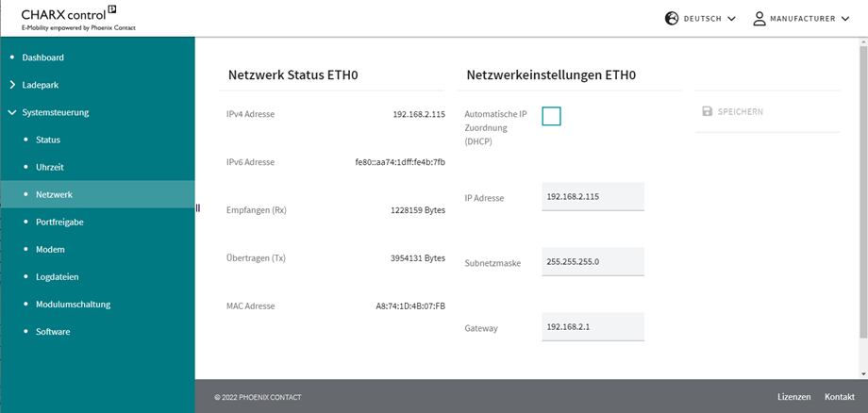868x413 pixels.
Task: Click the CHARX control logo
Action: pyautogui.click(x=78, y=19)
